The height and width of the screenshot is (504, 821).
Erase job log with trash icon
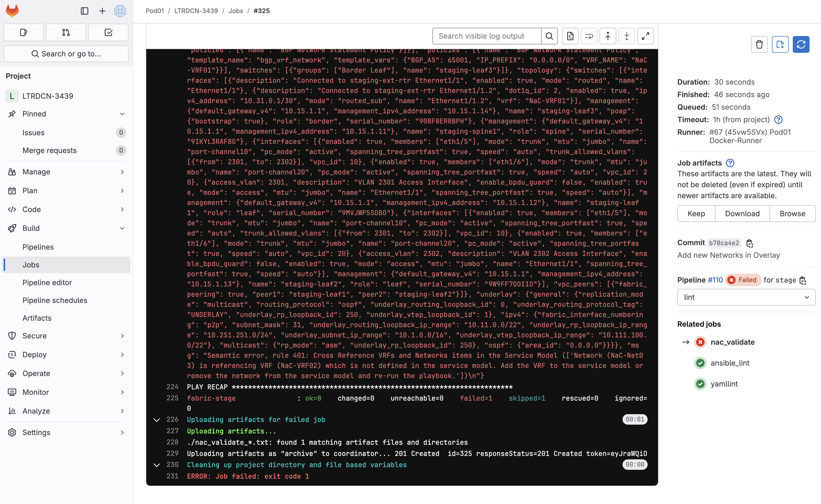759,44
